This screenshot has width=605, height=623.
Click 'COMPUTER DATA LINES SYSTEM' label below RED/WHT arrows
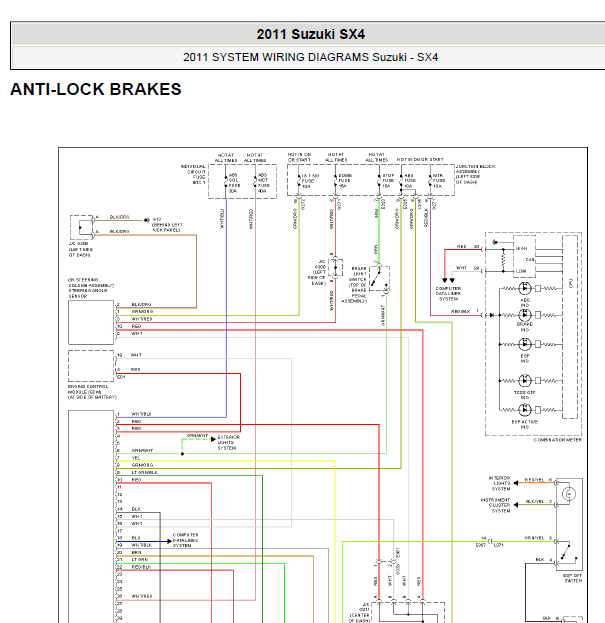coord(448,294)
